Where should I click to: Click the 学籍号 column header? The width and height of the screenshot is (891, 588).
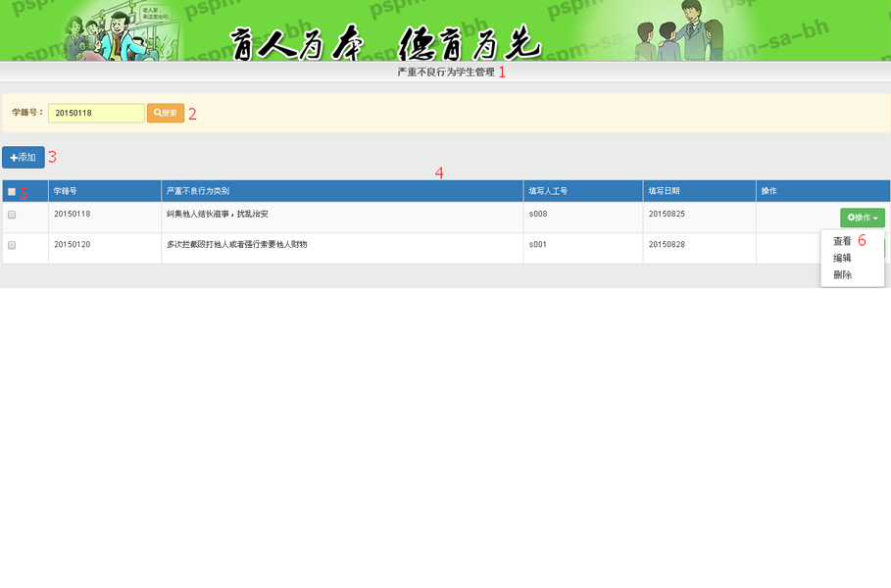pos(66,191)
